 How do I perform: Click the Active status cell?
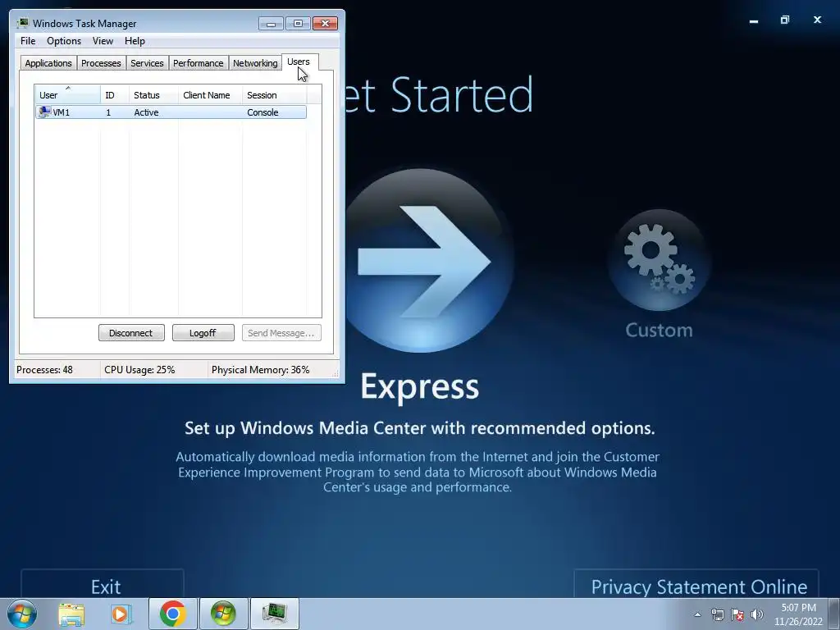pos(146,112)
